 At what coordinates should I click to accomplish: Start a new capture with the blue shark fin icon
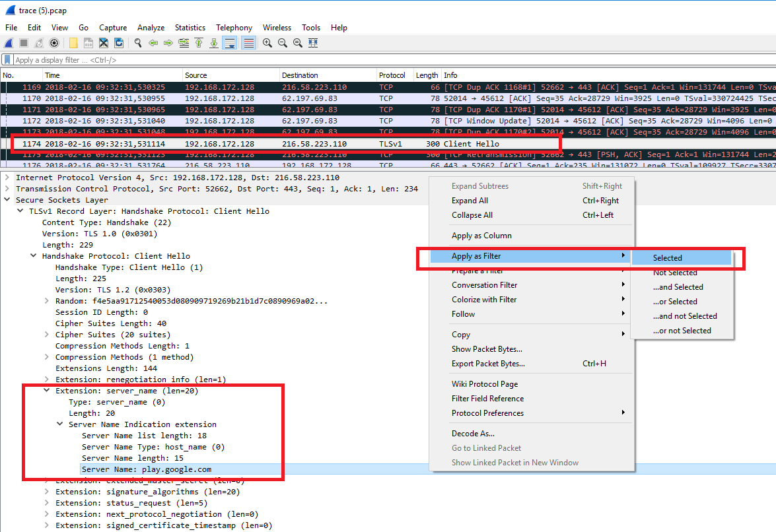(x=9, y=42)
